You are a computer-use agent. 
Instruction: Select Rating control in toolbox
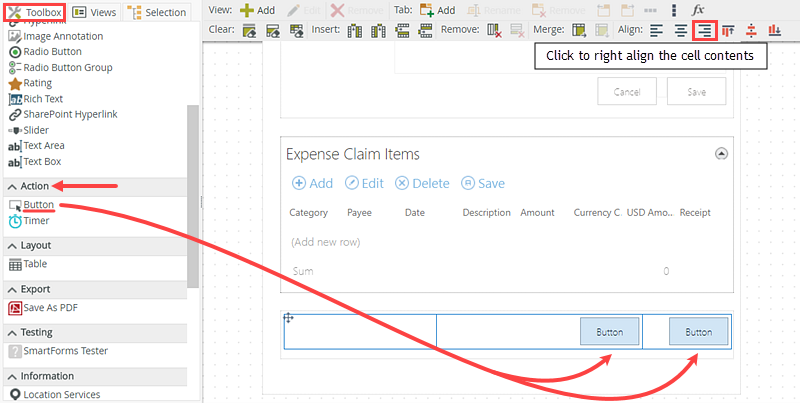tap(31, 83)
